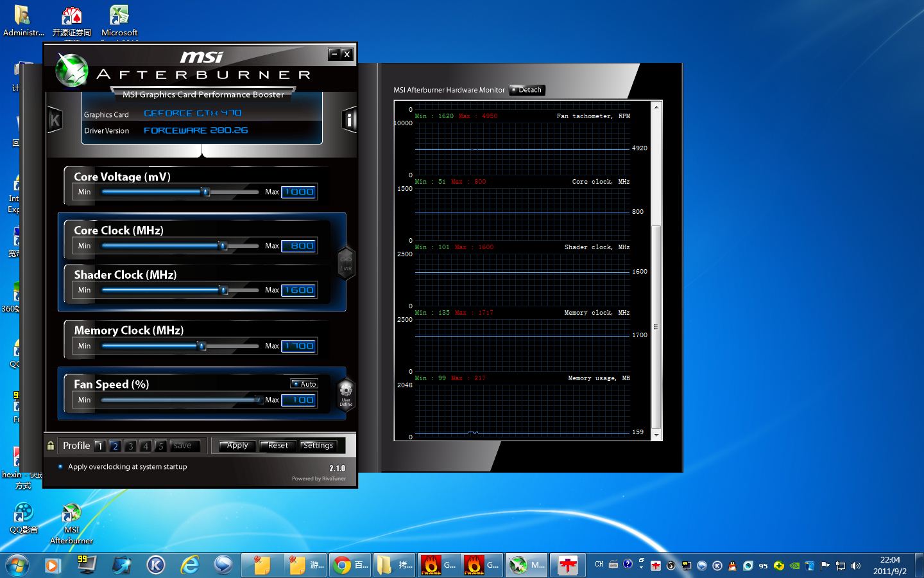
Task: Apply the overclock settings
Action: [237, 446]
